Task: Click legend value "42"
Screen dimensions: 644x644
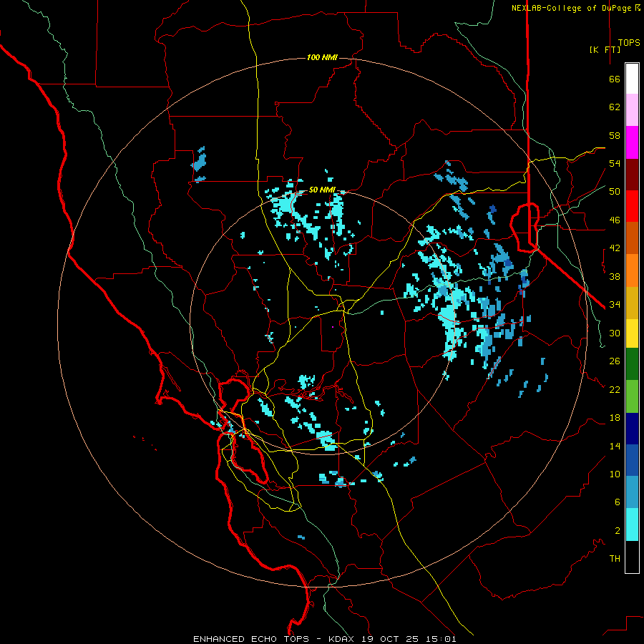Action: (615, 248)
